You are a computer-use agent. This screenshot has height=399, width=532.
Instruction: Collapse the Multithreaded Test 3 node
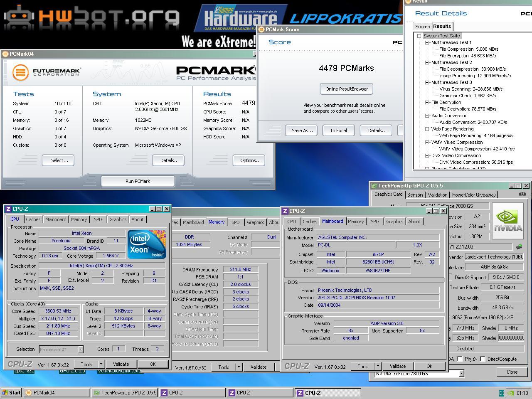(427, 82)
